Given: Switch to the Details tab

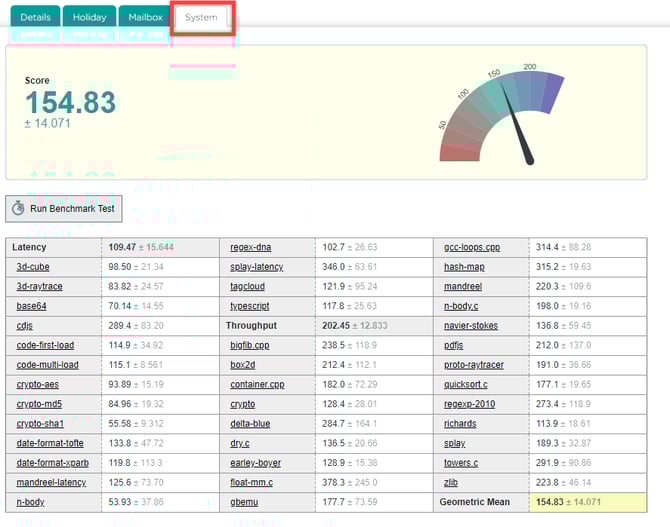Looking at the screenshot, I should 35,17.
